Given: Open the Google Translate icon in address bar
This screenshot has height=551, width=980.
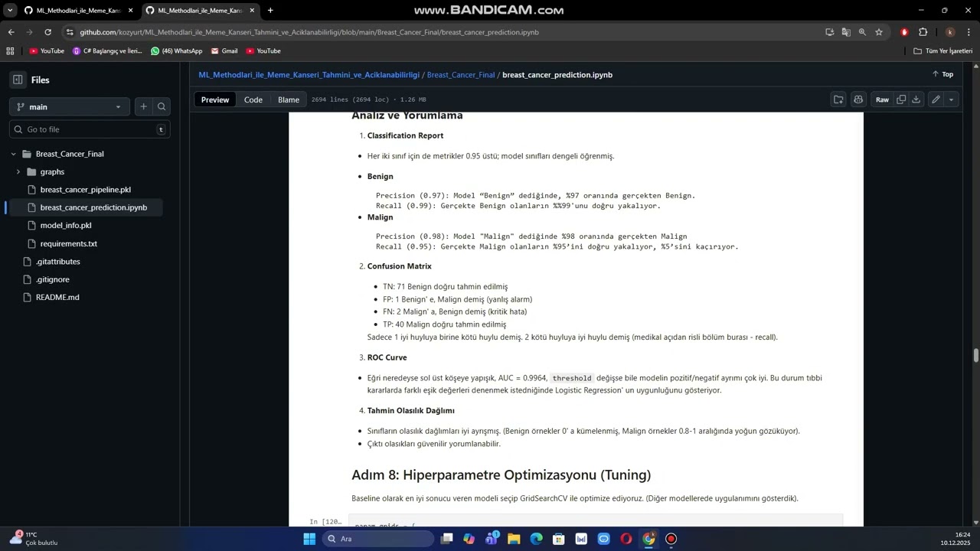Looking at the screenshot, I should 846,32.
